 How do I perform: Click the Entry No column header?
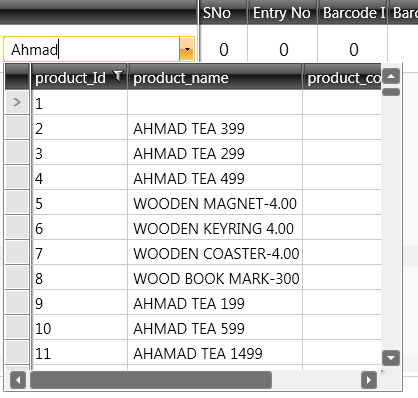(282, 13)
